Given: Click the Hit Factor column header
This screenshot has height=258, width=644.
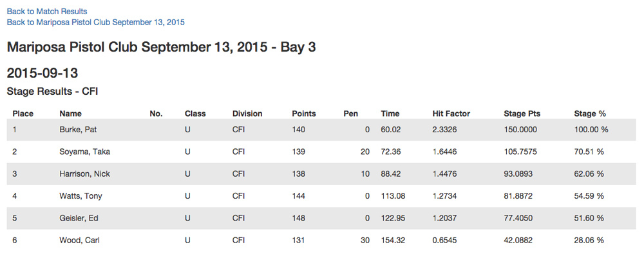Looking at the screenshot, I should (451, 114).
